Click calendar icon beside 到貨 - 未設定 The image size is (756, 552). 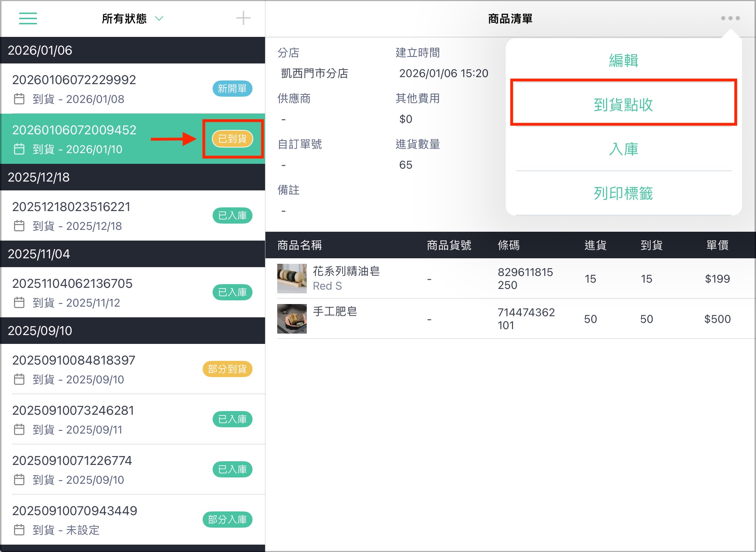tap(19, 530)
